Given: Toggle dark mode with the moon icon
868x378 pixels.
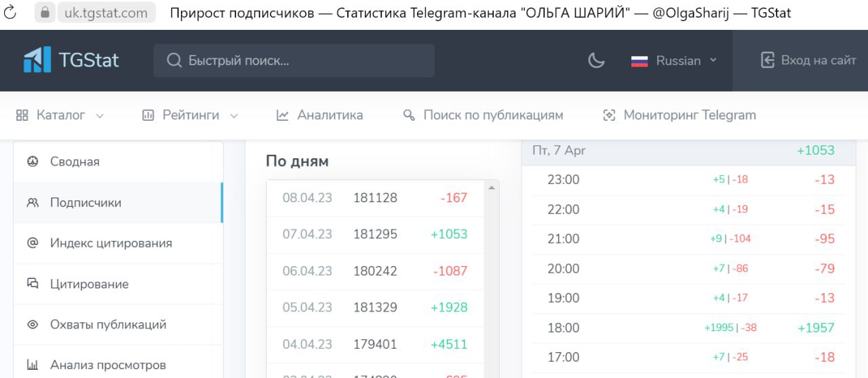Looking at the screenshot, I should pos(596,60).
